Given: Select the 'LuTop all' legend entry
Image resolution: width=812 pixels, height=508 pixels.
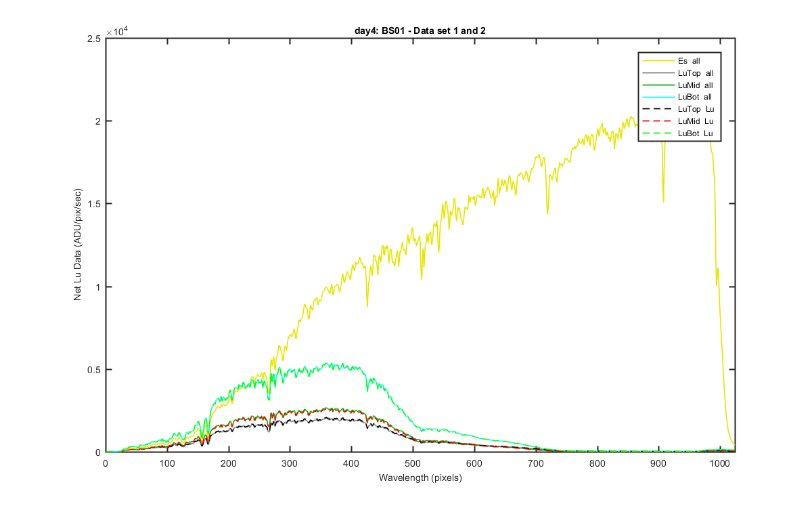Looking at the screenshot, I should click(679, 73).
